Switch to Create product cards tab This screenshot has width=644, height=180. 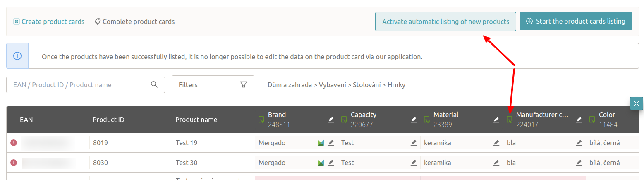[x=49, y=22]
